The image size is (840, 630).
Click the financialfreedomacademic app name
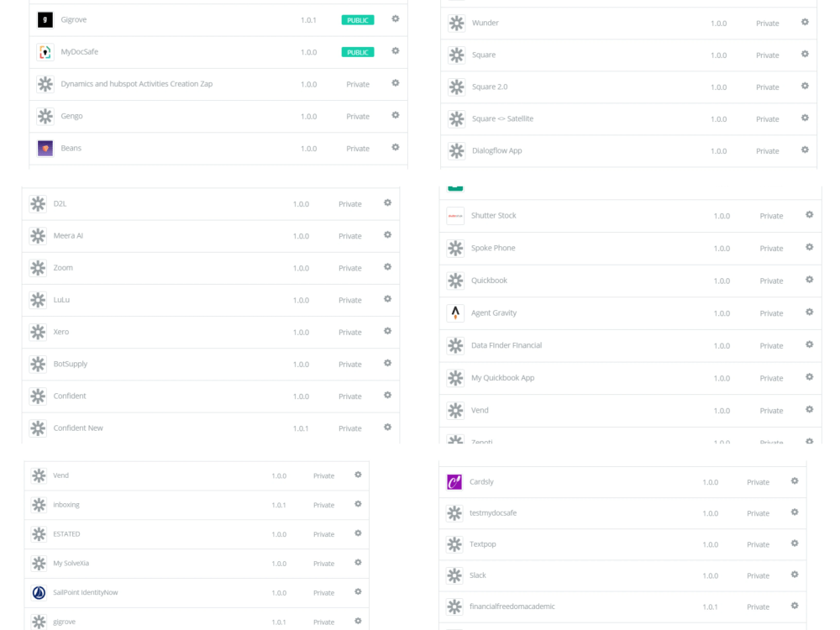coord(512,606)
